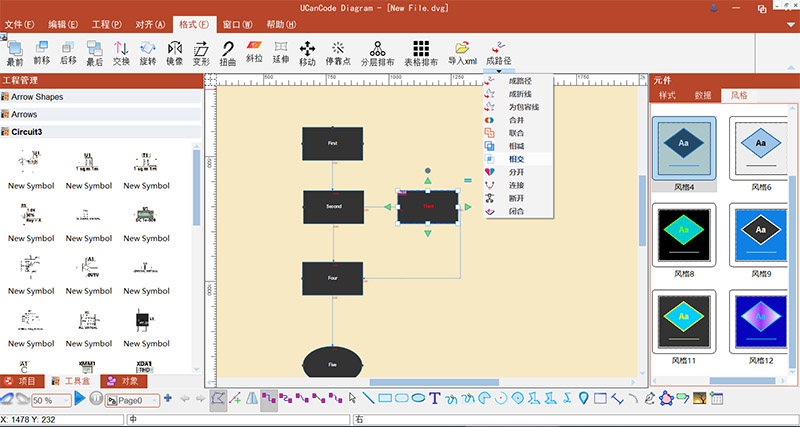Choose 相交 from the path menu

point(516,159)
